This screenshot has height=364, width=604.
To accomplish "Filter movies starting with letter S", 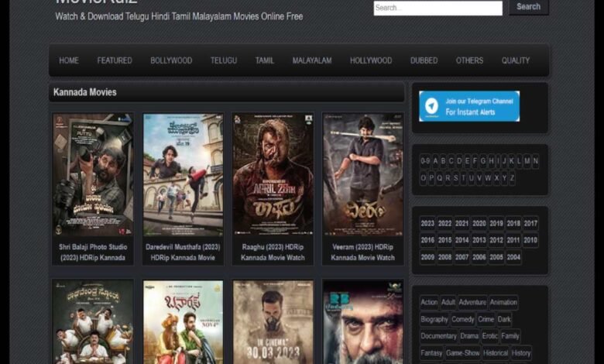I will click(x=455, y=178).
